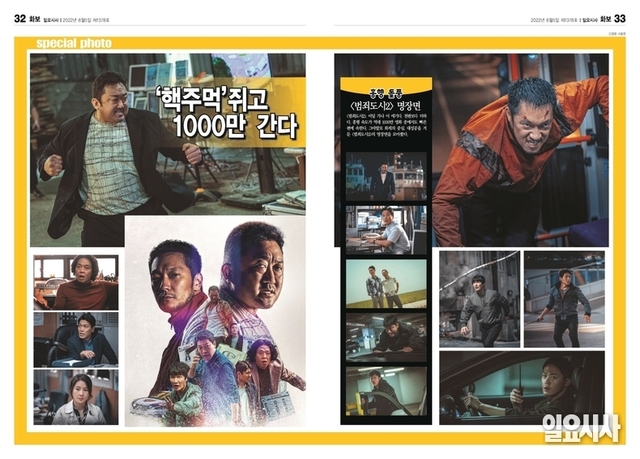Open thumbnail of suited man at office desk

[76, 340]
